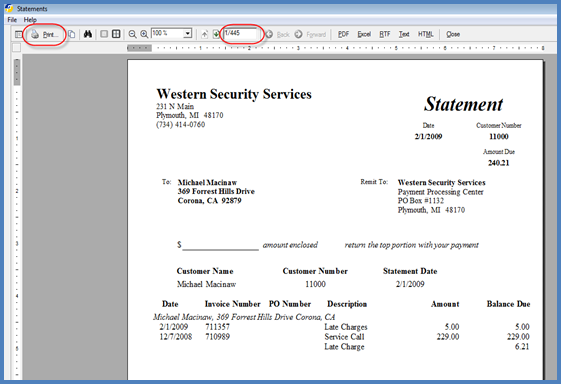Export the statement to RTF

tap(385, 34)
